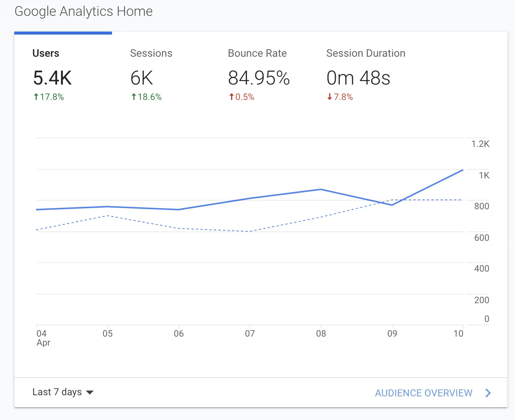Click the 84.95% bounce rate value
The height and width of the screenshot is (420, 515).
(259, 78)
